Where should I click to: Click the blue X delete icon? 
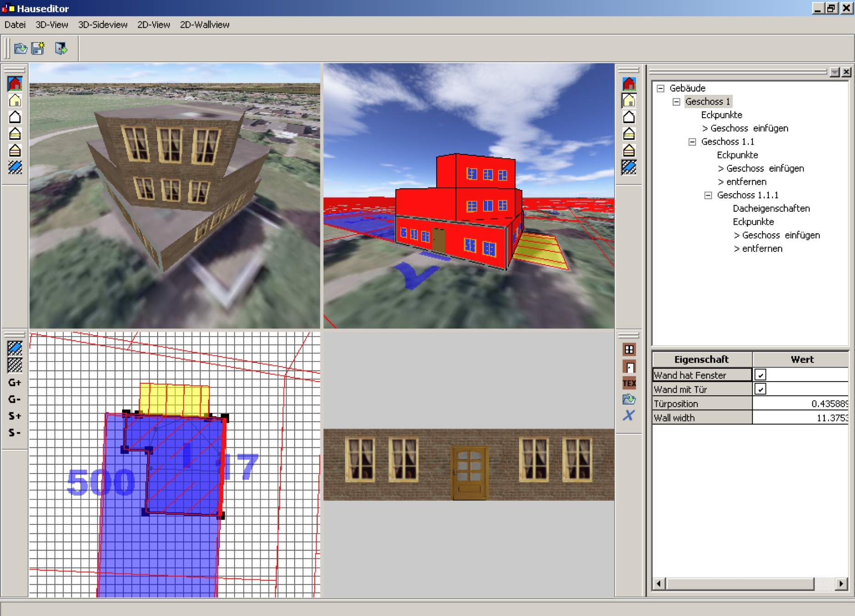(629, 415)
